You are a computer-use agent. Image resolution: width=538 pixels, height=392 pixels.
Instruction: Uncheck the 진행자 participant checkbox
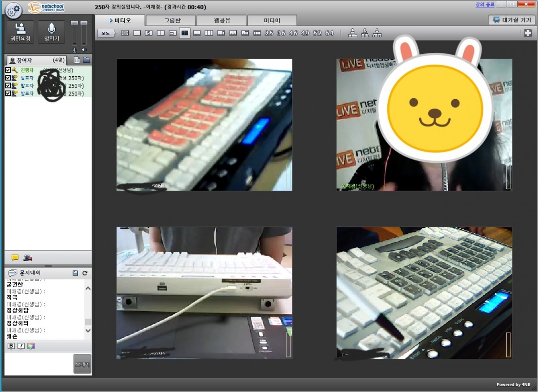tap(8, 70)
